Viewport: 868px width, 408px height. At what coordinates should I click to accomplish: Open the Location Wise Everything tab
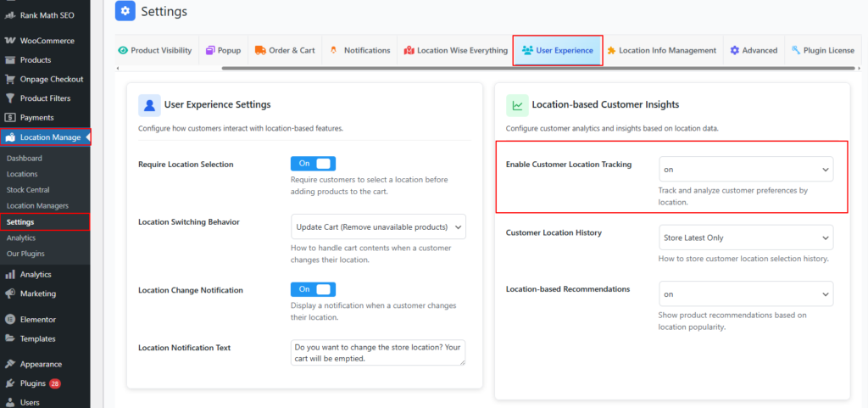pyautogui.click(x=456, y=50)
